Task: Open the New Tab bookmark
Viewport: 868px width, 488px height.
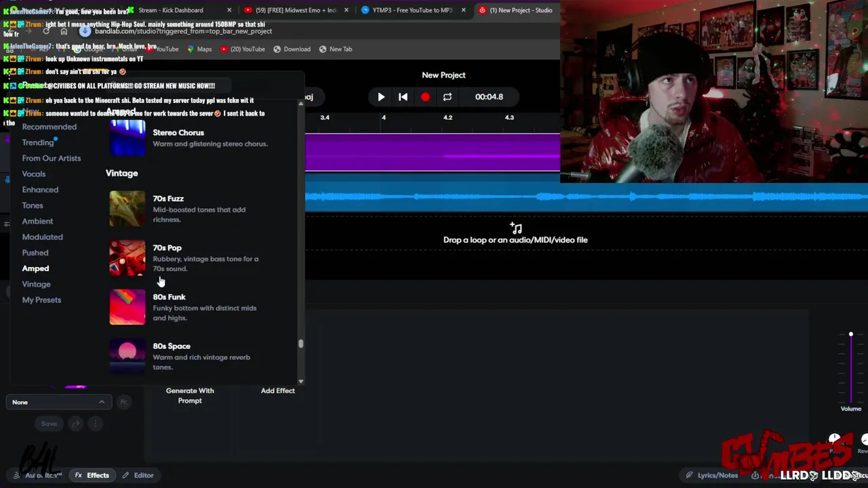Action: click(336, 49)
